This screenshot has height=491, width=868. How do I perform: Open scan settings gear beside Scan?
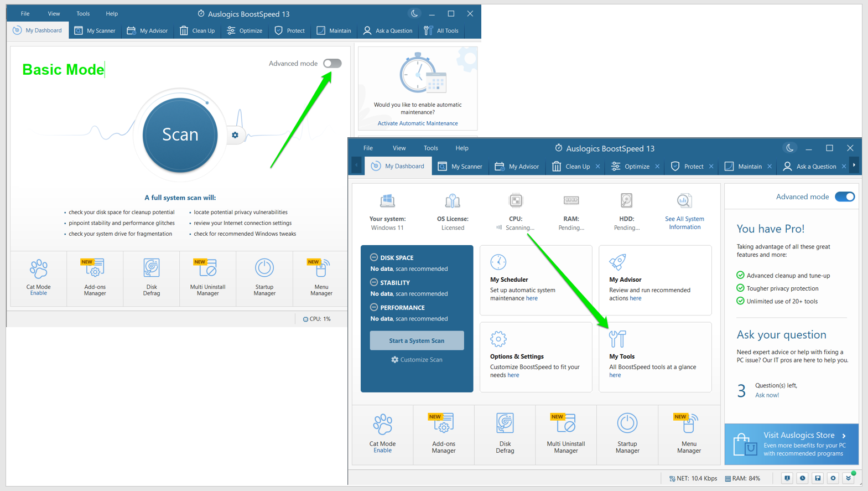235,135
